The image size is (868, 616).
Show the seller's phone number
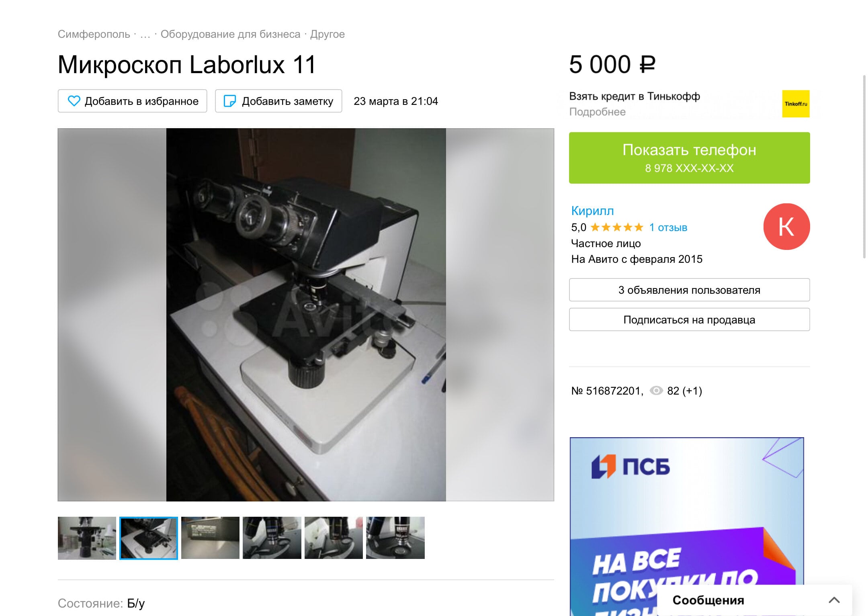point(689,158)
